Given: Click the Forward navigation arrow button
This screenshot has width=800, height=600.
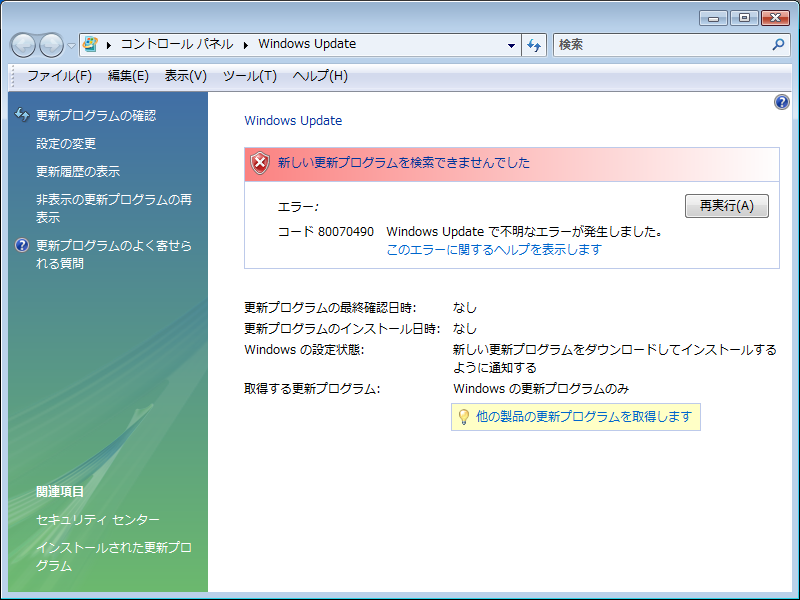Looking at the screenshot, I should coord(52,45).
